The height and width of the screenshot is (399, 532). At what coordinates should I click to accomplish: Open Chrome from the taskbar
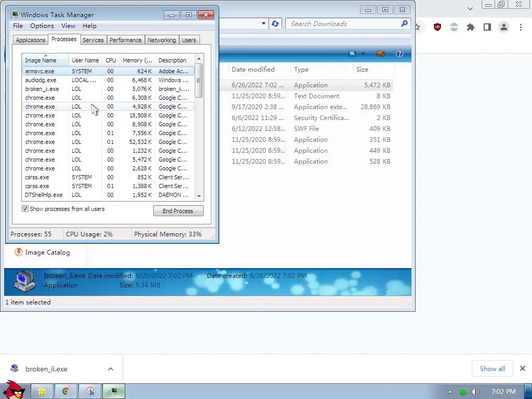(66, 392)
